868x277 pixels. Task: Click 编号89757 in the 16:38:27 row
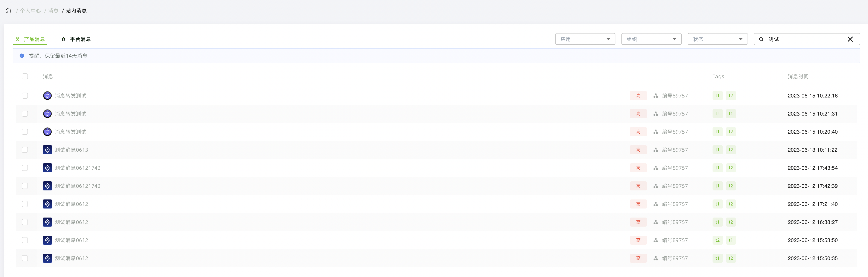[675, 222]
